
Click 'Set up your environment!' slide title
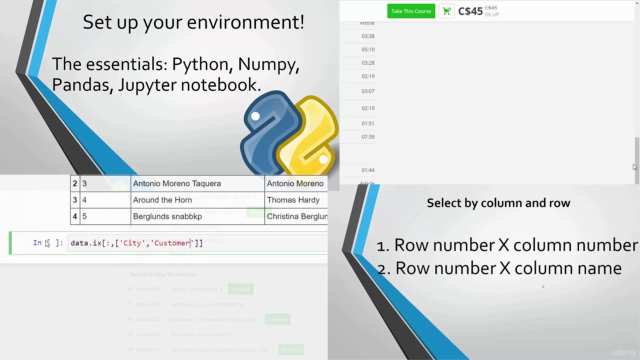coord(193,22)
